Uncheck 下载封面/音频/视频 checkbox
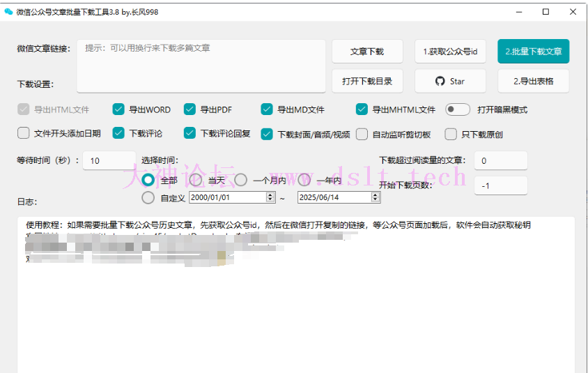This screenshot has height=373, width=588. coord(267,134)
